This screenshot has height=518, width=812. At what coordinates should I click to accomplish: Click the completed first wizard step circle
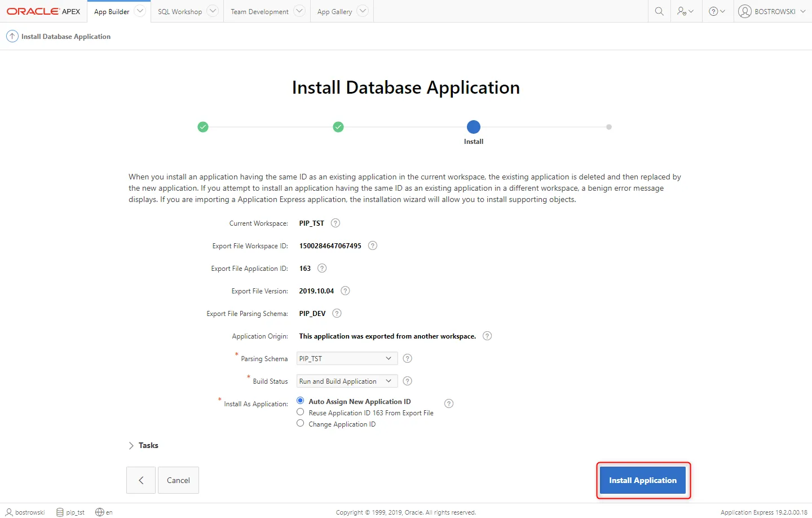203,127
